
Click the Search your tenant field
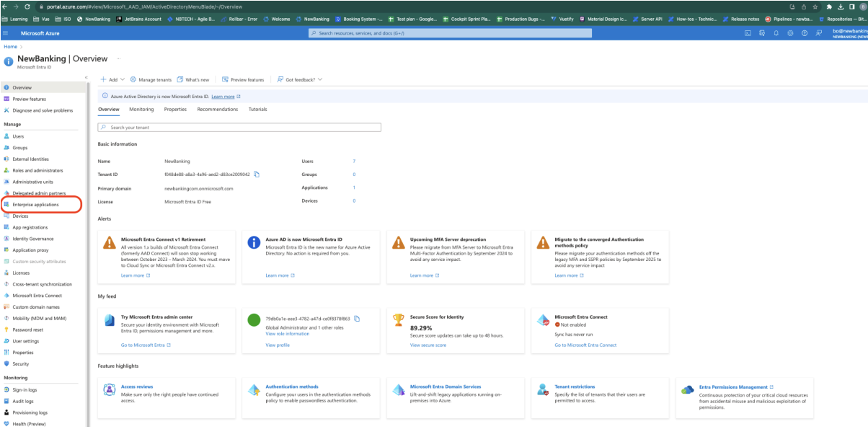click(x=239, y=127)
